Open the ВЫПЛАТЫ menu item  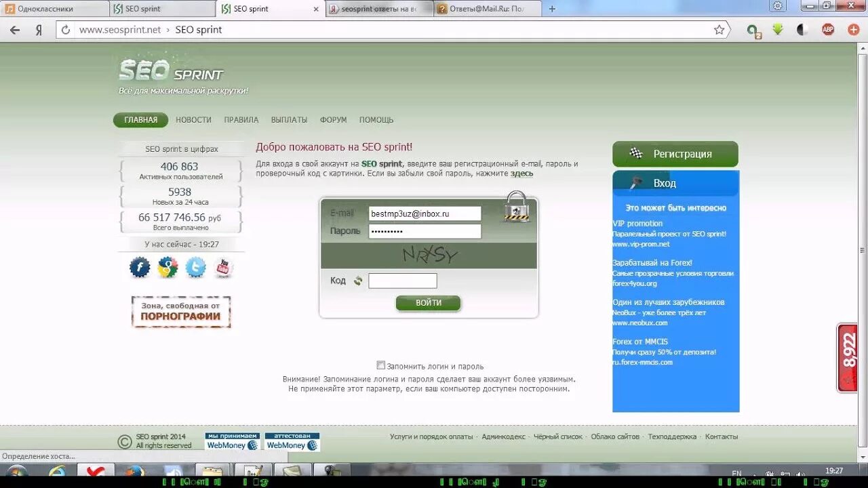pos(289,120)
